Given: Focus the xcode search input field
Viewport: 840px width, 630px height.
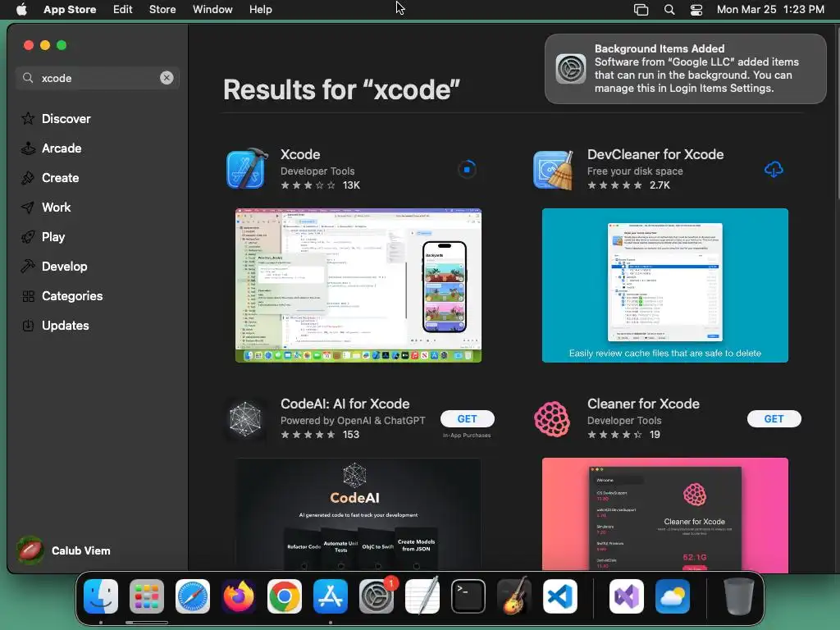Looking at the screenshot, I should [x=99, y=78].
